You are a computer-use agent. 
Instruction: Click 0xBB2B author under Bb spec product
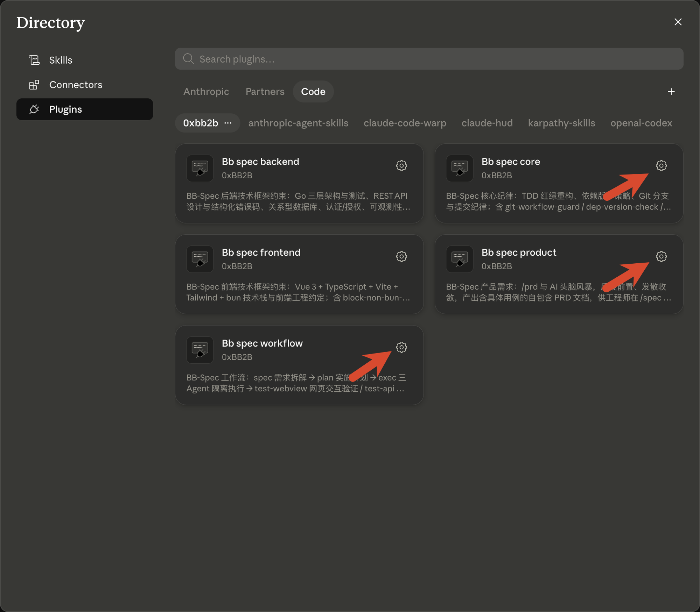[x=497, y=266]
